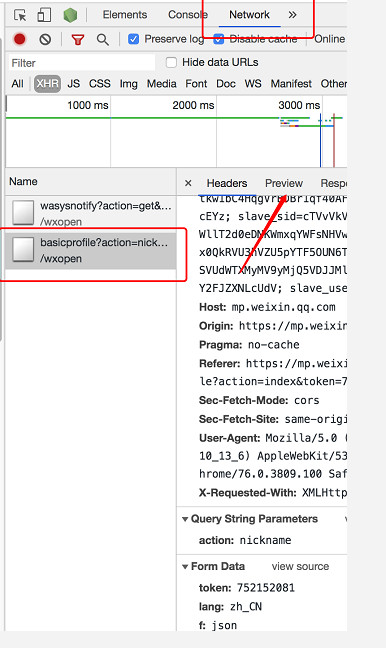
Task: Collapse the Query String Parameters section
Action: coord(185,519)
